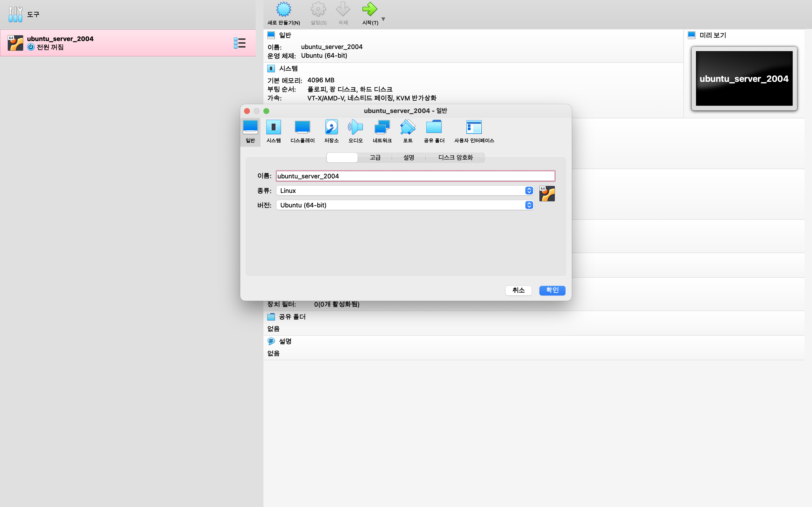Open the 시작(T) dropdown arrow
The image size is (812, 507).
pyautogui.click(x=383, y=19)
